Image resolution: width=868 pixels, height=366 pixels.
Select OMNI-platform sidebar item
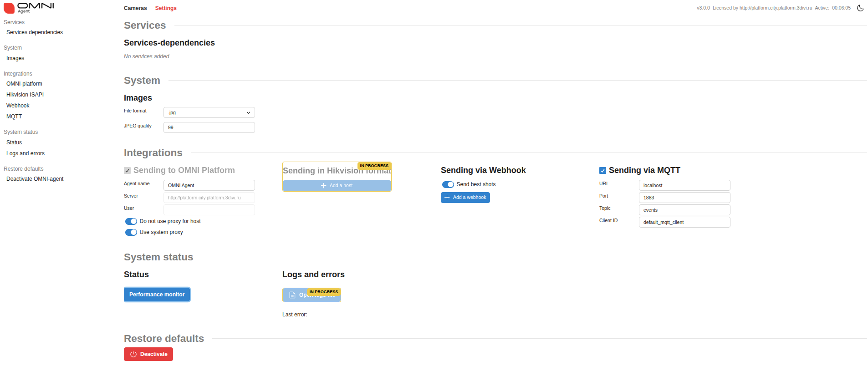(x=24, y=84)
